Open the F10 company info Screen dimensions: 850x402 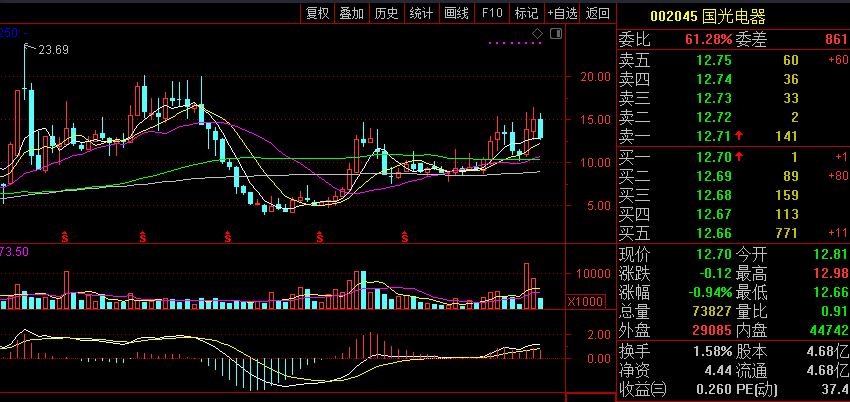[x=492, y=14]
